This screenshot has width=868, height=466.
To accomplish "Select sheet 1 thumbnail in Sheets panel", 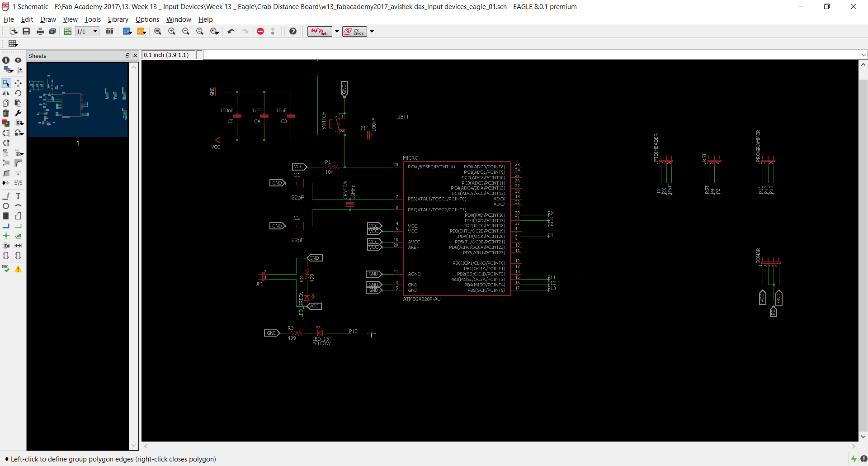I will (78, 100).
